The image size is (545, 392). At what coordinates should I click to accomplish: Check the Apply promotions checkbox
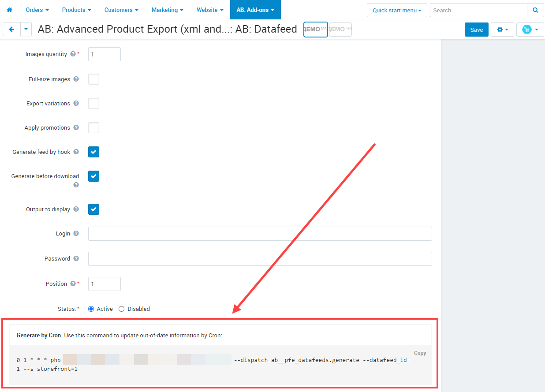pyautogui.click(x=93, y=127)
